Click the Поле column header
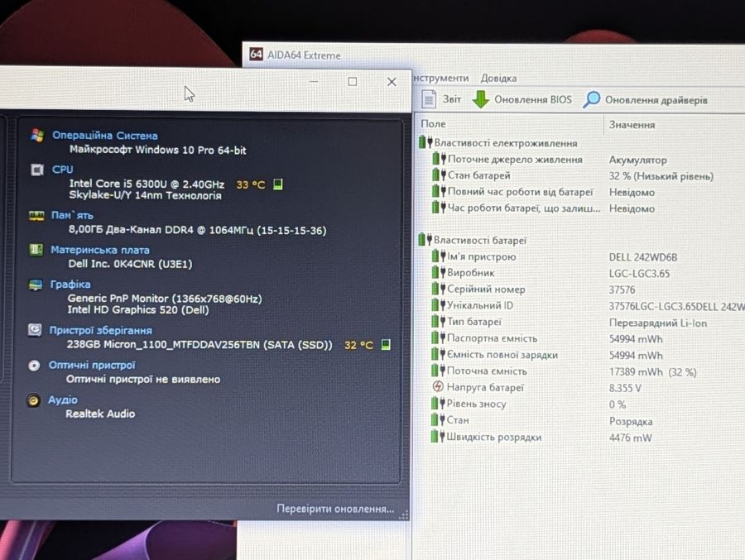The image size is (745, 560). click(433, 124)
